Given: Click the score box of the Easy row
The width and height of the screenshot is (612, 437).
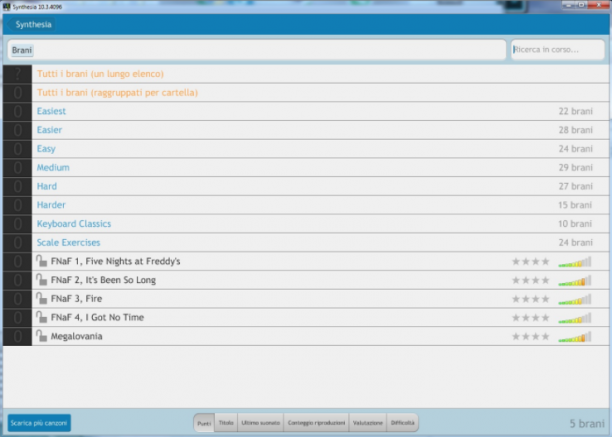Looking at the screenshot, I should [x=18, y=149].
